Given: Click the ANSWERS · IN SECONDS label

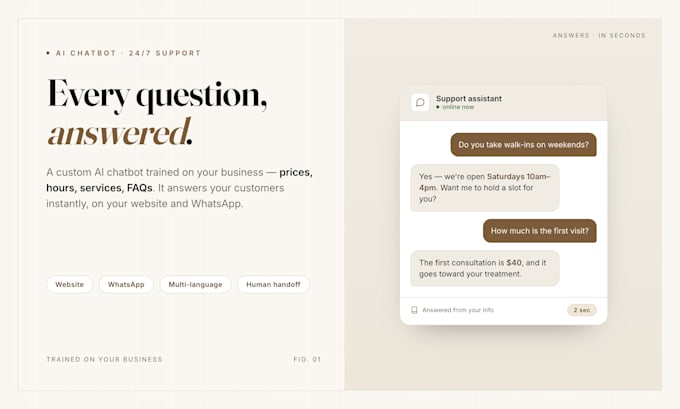Looking at the screenshot, I should point(599,36).
